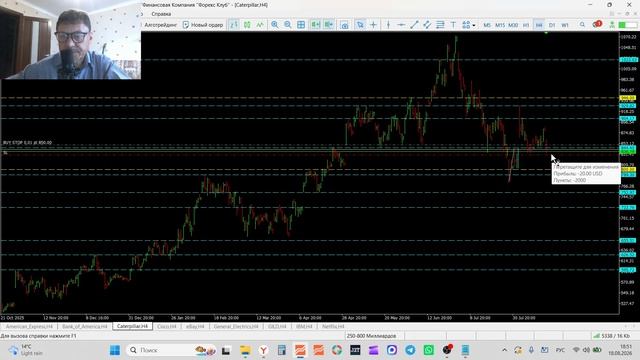The width and height of the screenshot is (640, 360).
Task: Click the taskbar Поиск search box
Action: (172, 350)
